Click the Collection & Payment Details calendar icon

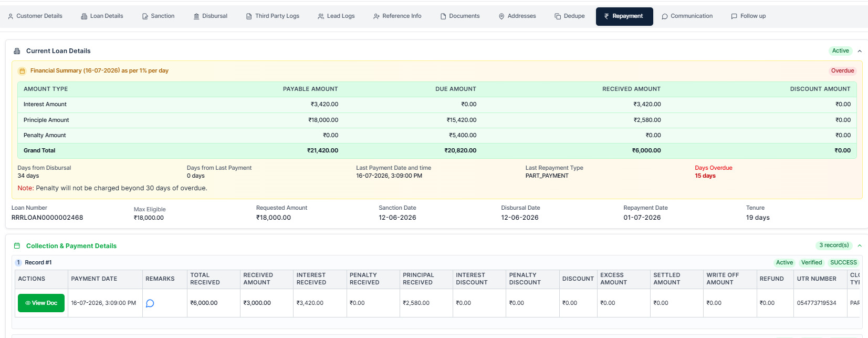point(17,246)
